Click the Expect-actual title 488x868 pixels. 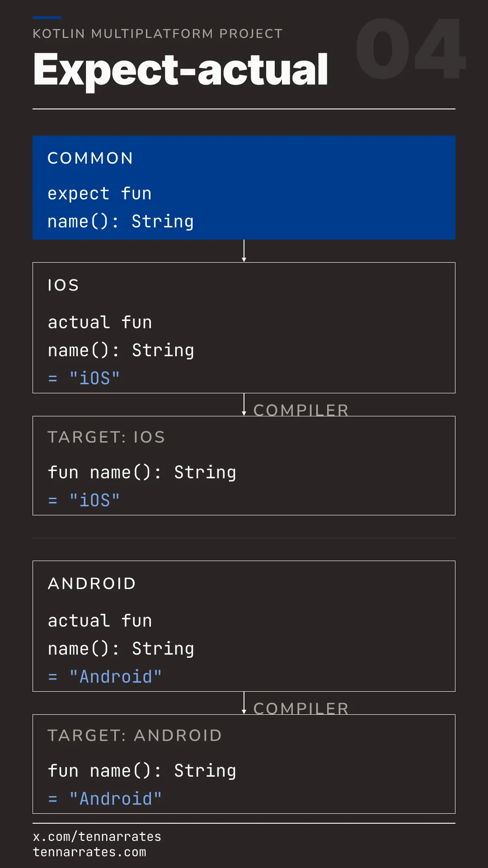(181, 70)
